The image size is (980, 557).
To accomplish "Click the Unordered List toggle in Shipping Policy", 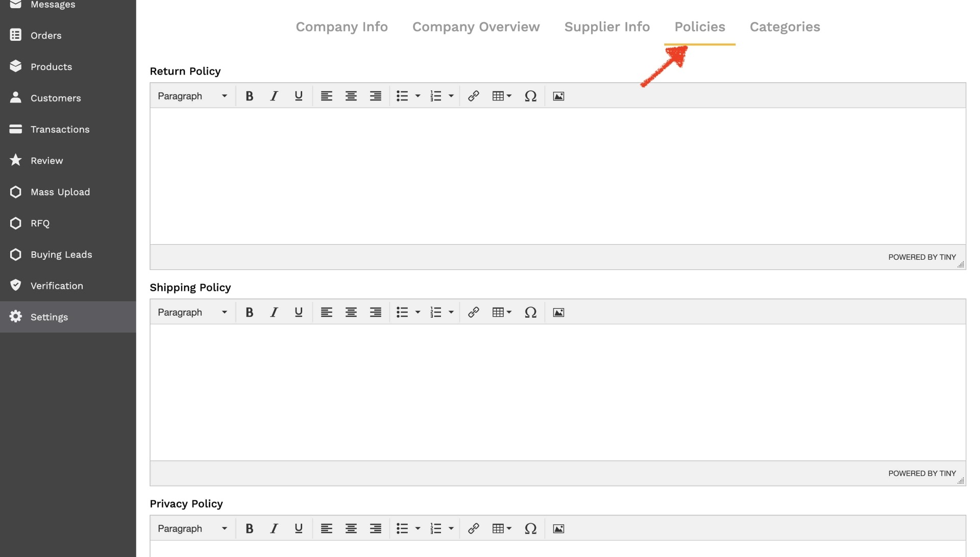I will pos(403,312).
